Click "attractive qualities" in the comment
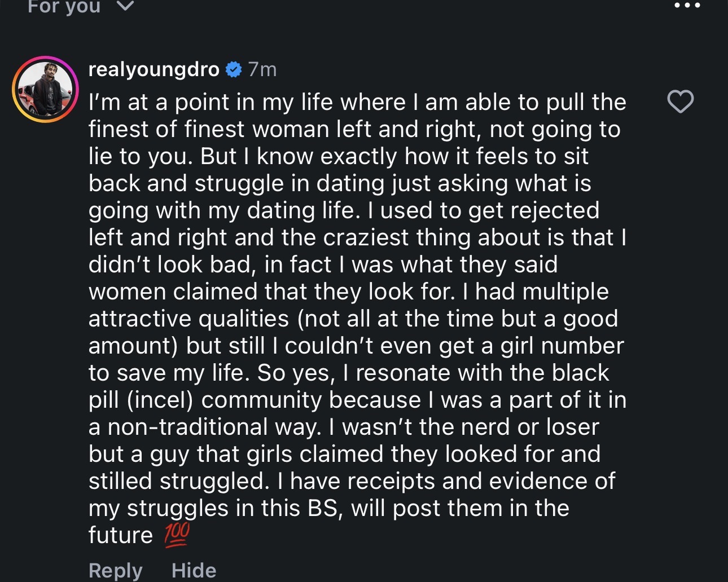728x582 pixels. [x=188, y=319]
